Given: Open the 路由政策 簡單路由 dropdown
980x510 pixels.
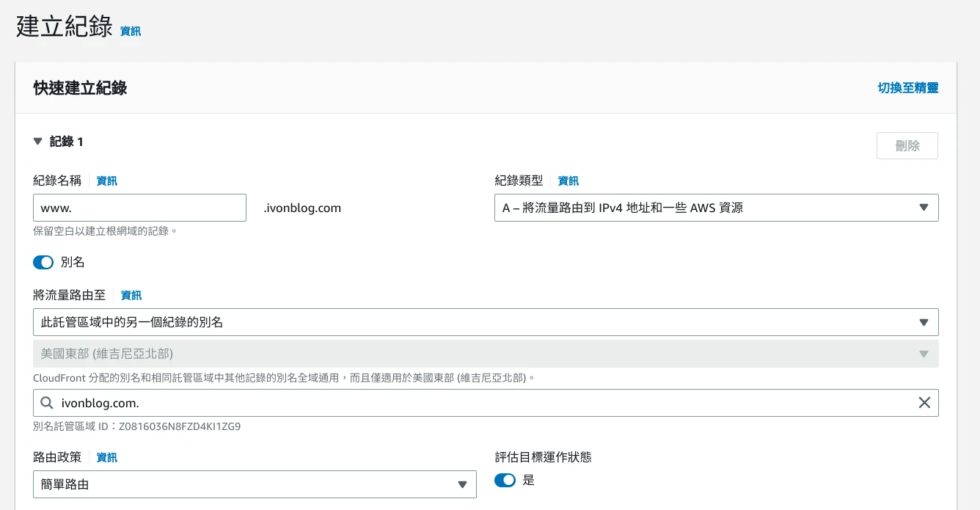Looking at the screenshot, I should pyautogui.click(x=255, y=484).
